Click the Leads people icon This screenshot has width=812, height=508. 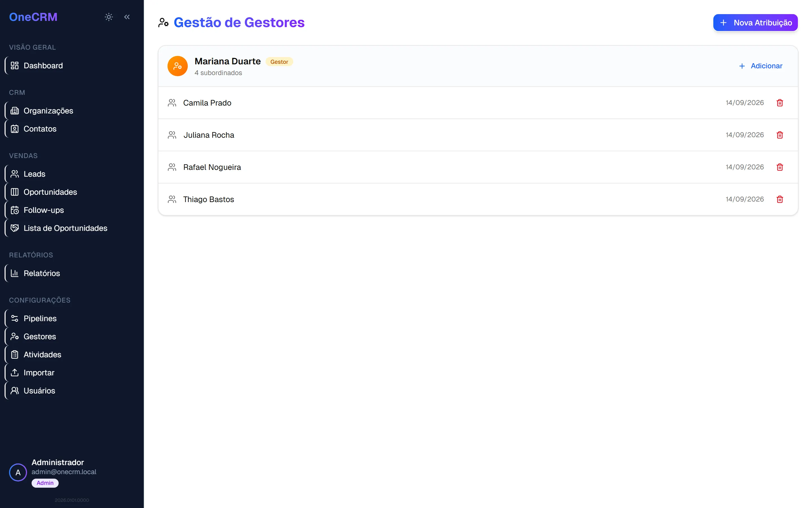point(14,174)
